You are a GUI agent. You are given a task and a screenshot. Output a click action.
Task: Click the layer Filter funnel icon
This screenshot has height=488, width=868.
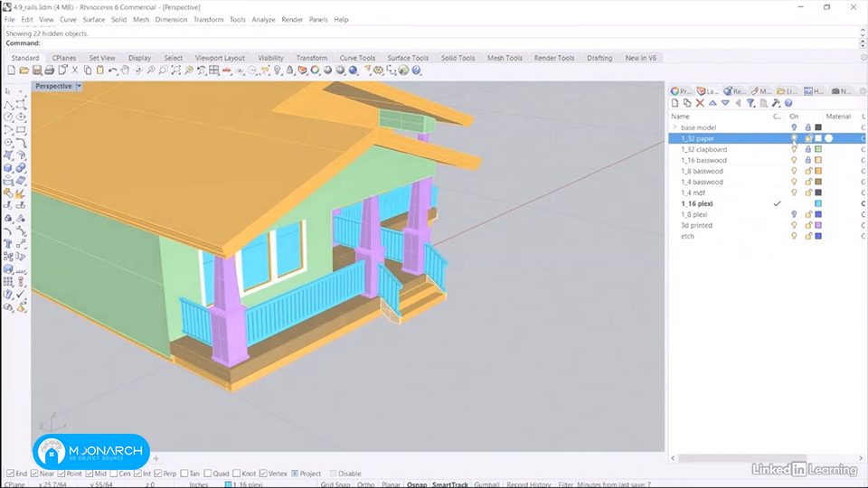coord(750,103)
